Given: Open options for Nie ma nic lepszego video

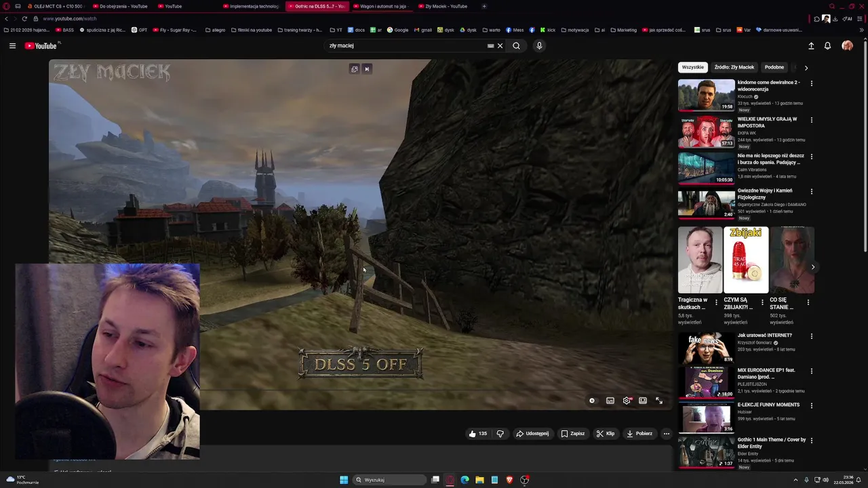Looking at the screenshot, I should click(811, 157).
